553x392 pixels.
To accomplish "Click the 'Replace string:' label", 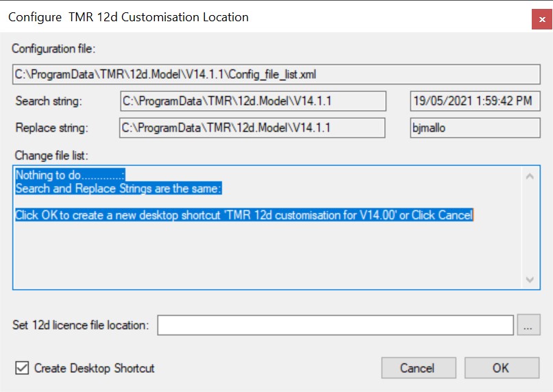I will click(x=52, y=127).
